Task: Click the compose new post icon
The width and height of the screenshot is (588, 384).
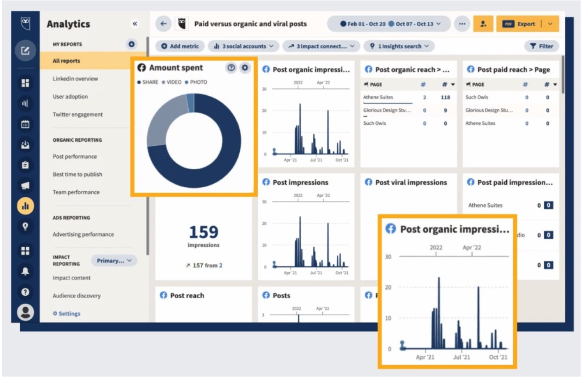Action: coord(25,51)
